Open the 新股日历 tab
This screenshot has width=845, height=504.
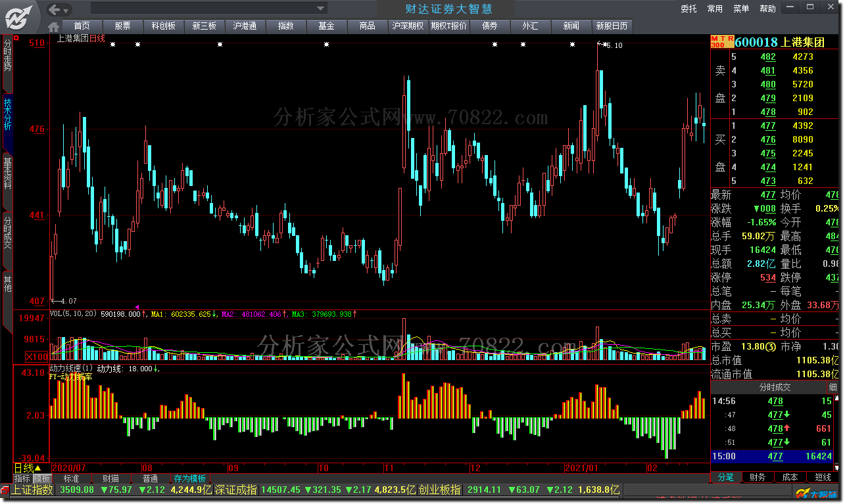[612, 26]
